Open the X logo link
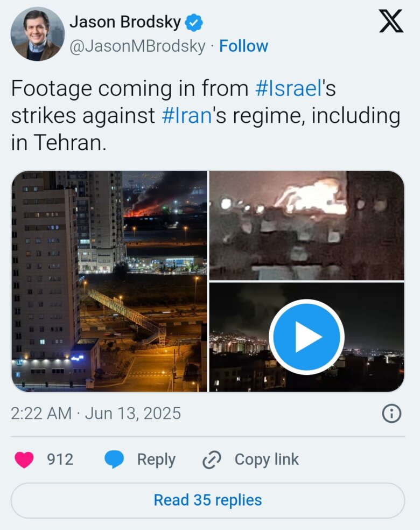420x530 pixels. tap(391, 21)
